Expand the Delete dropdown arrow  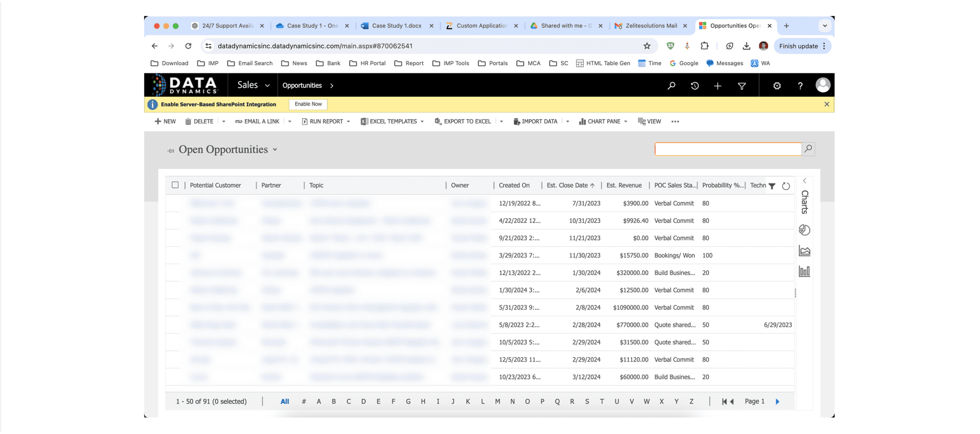click(x=223, y=122)
